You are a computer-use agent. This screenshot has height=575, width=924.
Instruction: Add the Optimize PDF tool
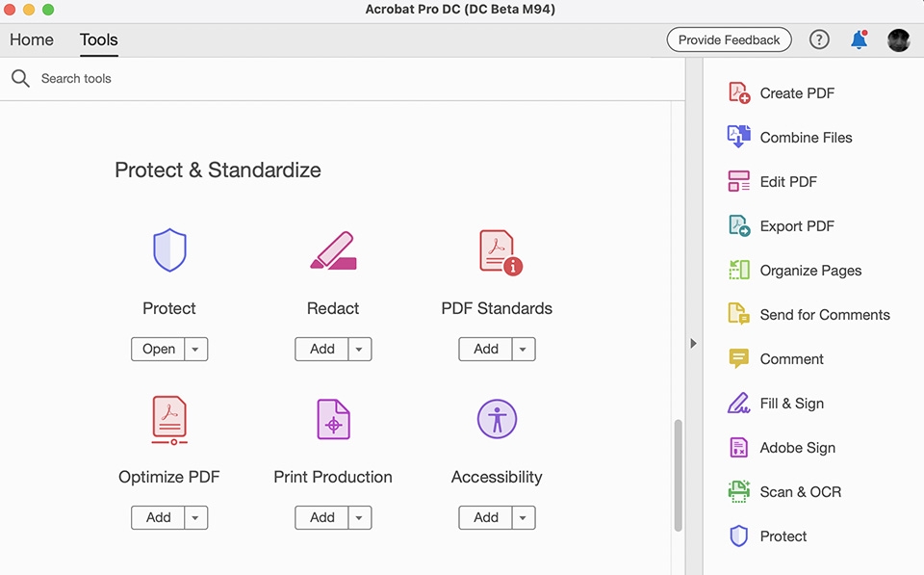click(x=159, y=518)
